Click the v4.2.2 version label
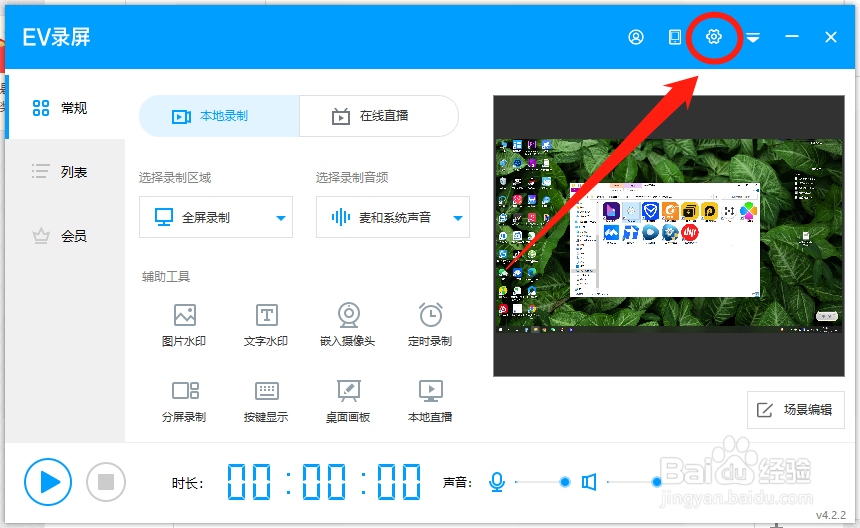This screenshot has width=860, height=528. click(x=830, y=515)
